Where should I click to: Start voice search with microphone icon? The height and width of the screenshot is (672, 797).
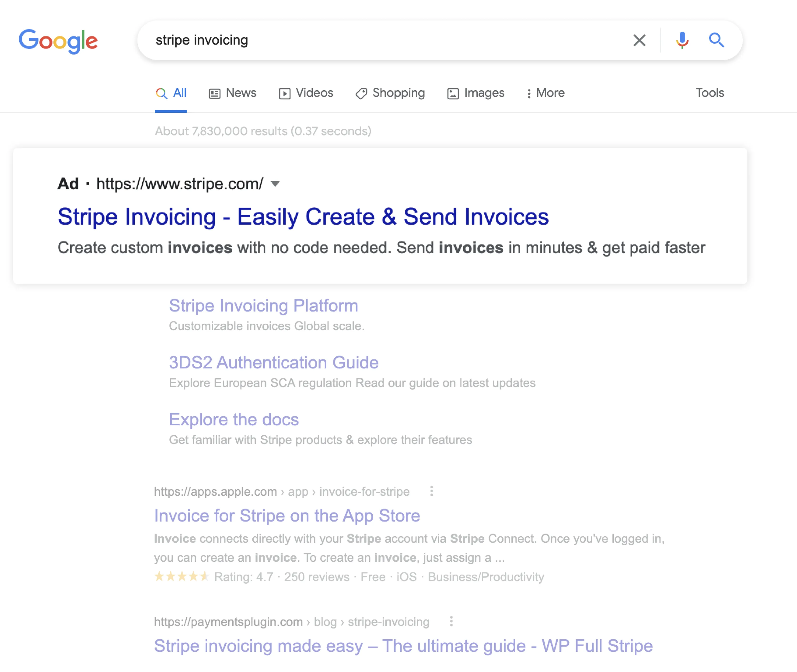682,40
